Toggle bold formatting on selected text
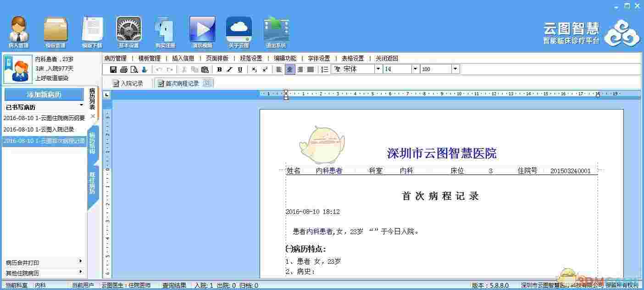The image size is (644, 290). pos(220,69)
